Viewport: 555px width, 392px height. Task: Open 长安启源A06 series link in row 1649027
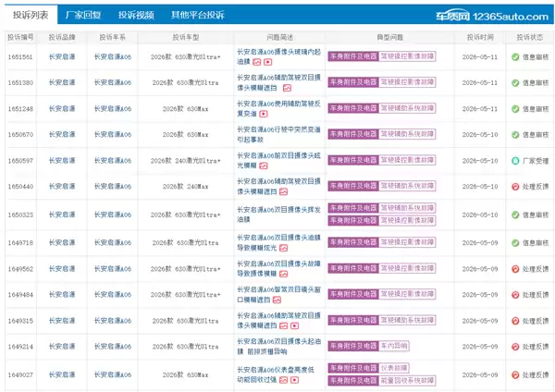[113, 374]
